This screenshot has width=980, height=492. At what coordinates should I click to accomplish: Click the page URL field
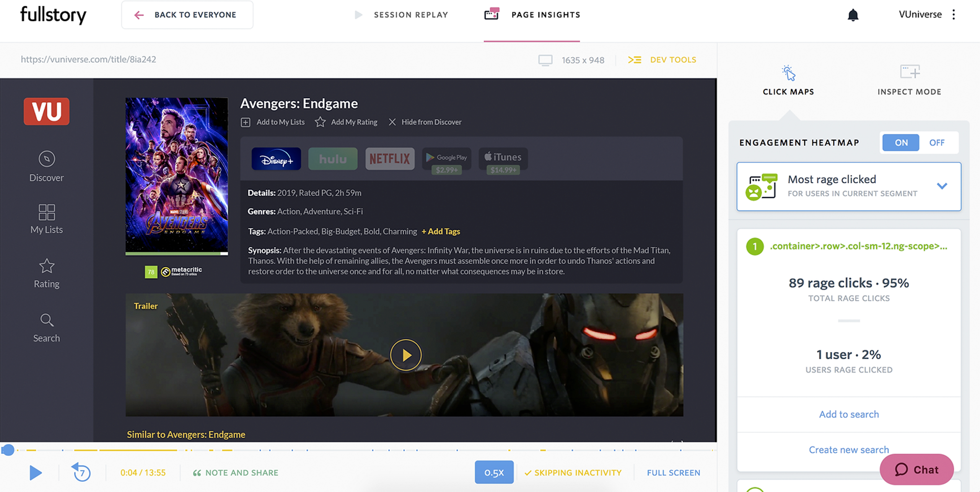[89, 59]
